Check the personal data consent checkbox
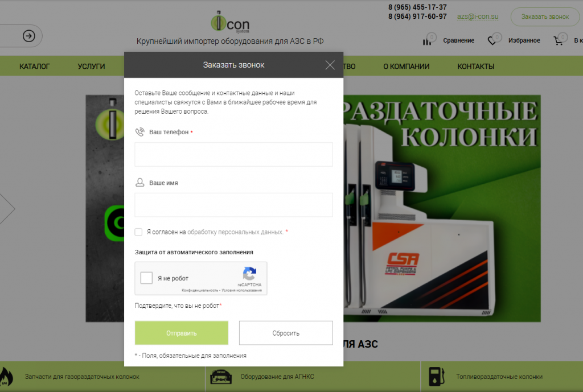 138,232
